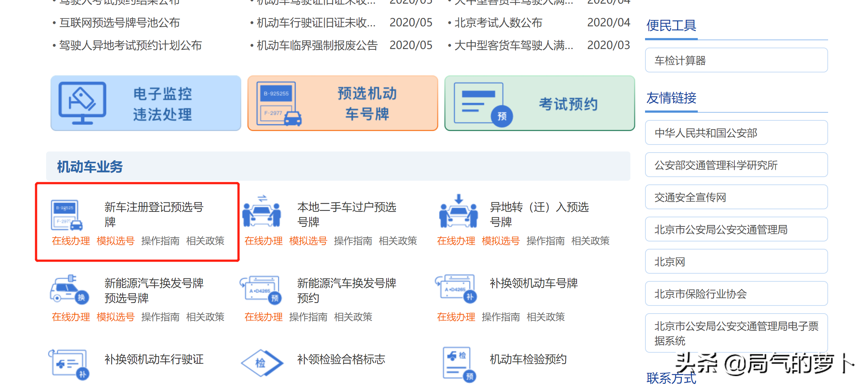
Task: Click 操作指南 under 新能源汽车换发号牌预约
Action: tap(308, 317)
